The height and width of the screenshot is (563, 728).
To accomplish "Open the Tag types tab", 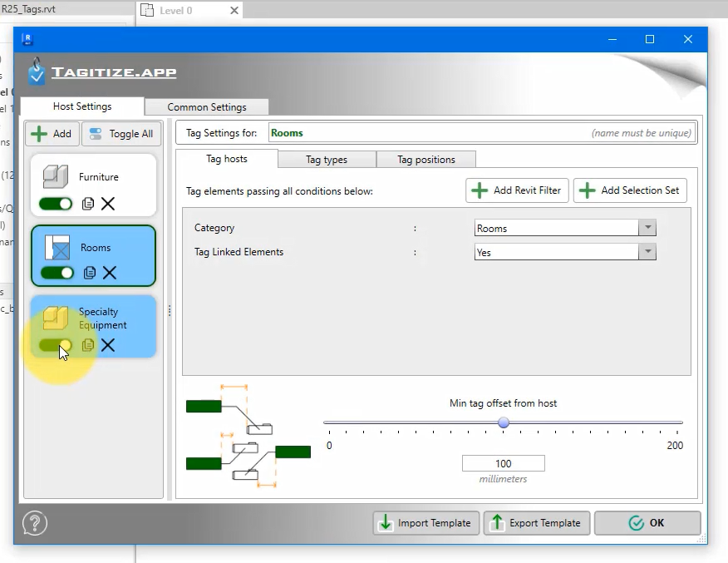I will coord(327,160).
